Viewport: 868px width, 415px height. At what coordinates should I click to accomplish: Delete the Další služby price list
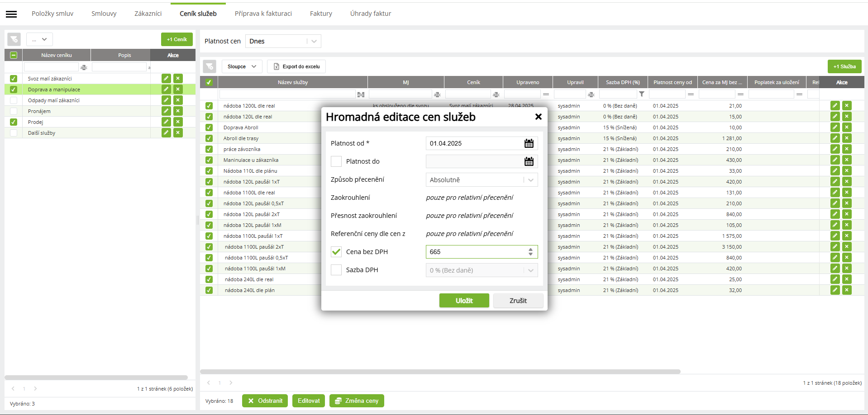click(178, 132)
